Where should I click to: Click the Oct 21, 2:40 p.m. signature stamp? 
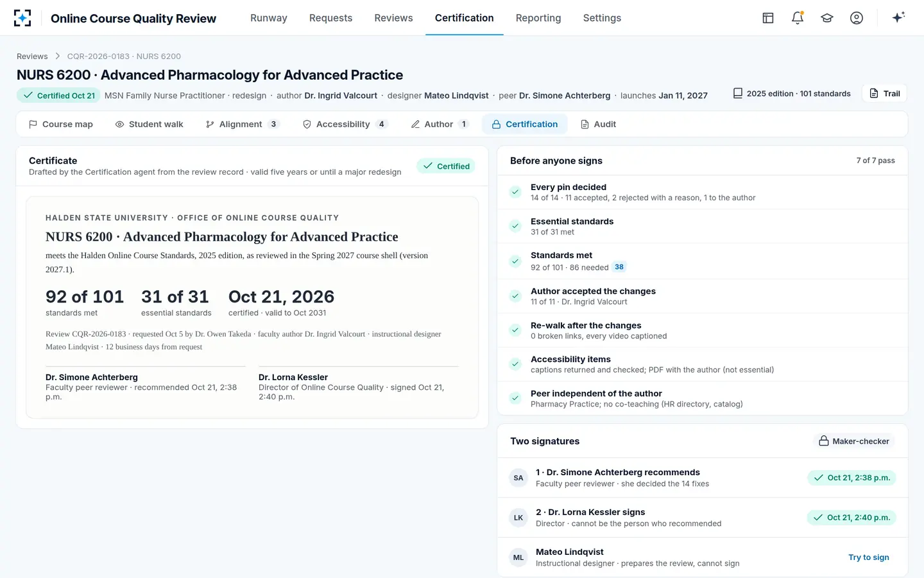(x=851, y=518)
